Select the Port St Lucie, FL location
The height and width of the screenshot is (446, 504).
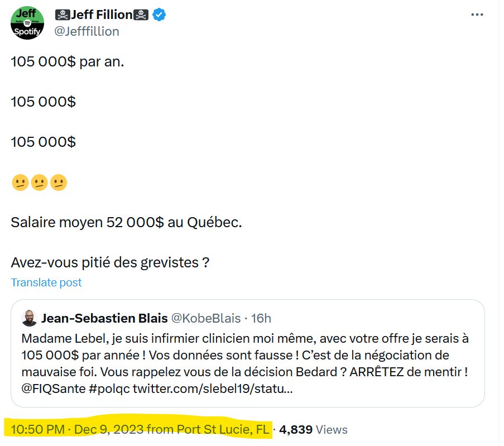point(223,430)
